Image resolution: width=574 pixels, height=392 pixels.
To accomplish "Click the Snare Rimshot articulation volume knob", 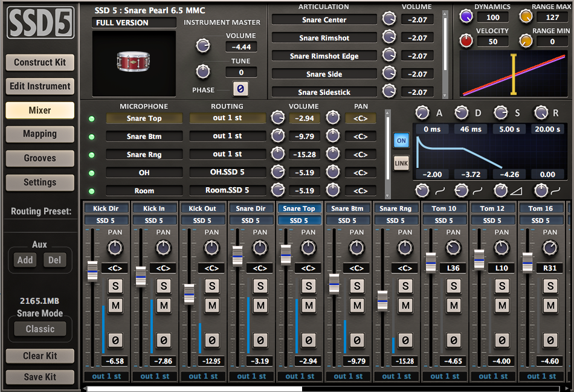I will coord(389,37).
